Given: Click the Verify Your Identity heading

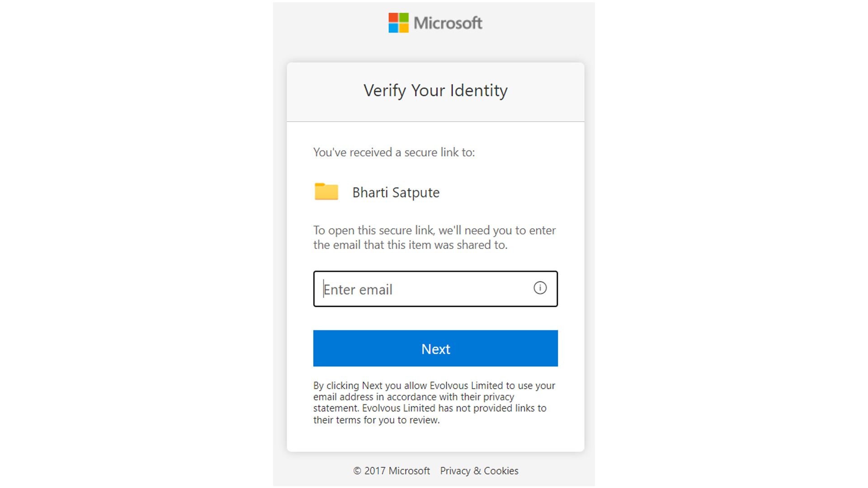Looking at the screenshot, I should (435, 90).
